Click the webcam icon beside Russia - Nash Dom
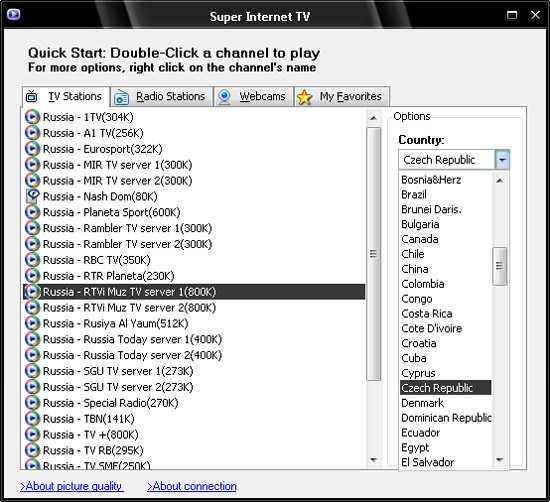 pyautogui.click(x=32, y=196)
